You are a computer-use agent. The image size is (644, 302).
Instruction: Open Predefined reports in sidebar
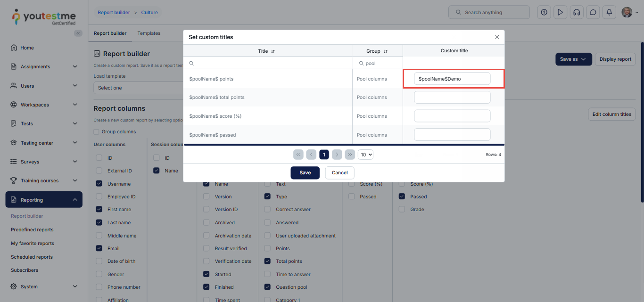tap(32, 230)
